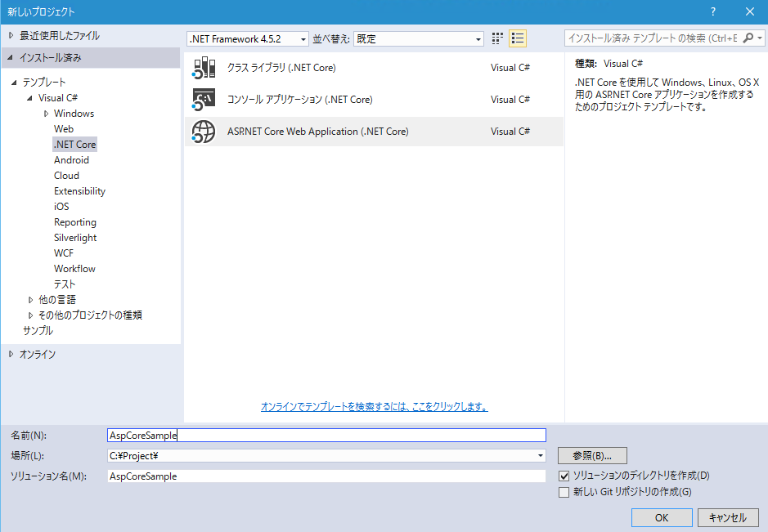Image resolution: width=768 pixels, height=532 pixels.
Task: Select the サンプル tree item
Action: point(38,330)
